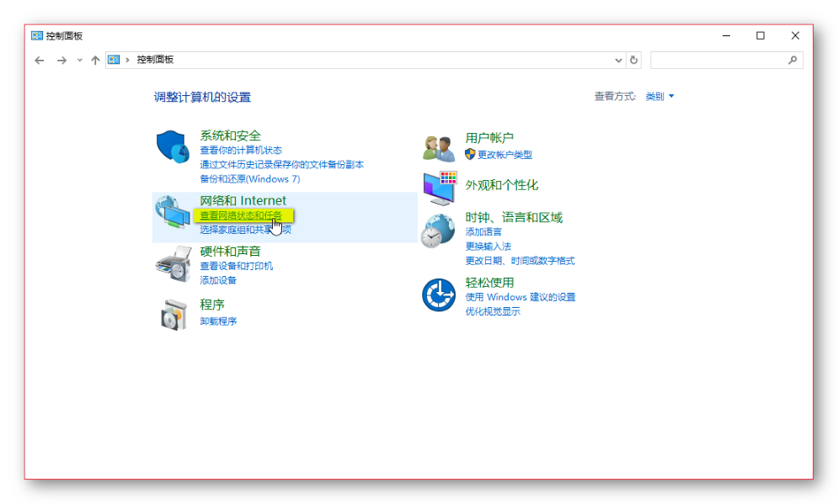Click the back navigation arrow
This screenshot has height=504, width=838.
40,60
